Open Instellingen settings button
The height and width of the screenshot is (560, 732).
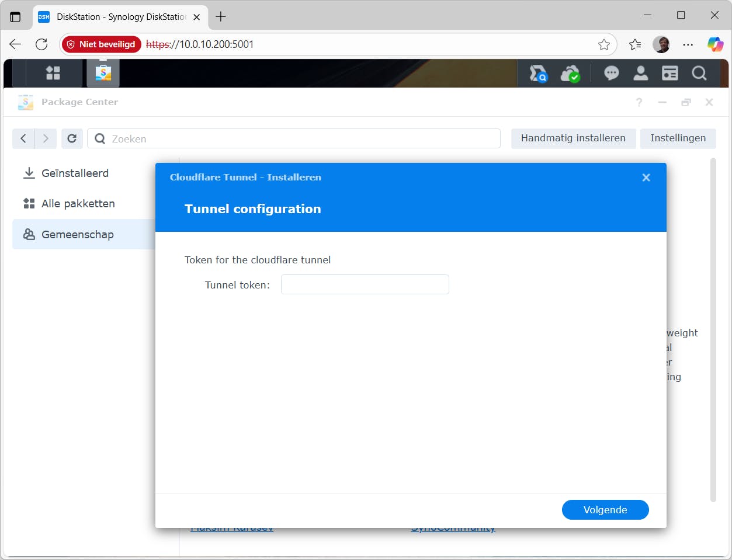coord(678,138)
